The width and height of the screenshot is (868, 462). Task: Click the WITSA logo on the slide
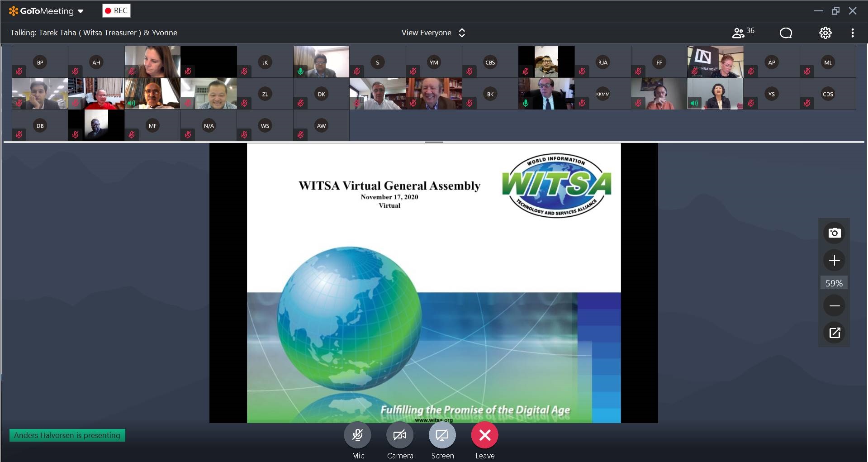[557, 185]
